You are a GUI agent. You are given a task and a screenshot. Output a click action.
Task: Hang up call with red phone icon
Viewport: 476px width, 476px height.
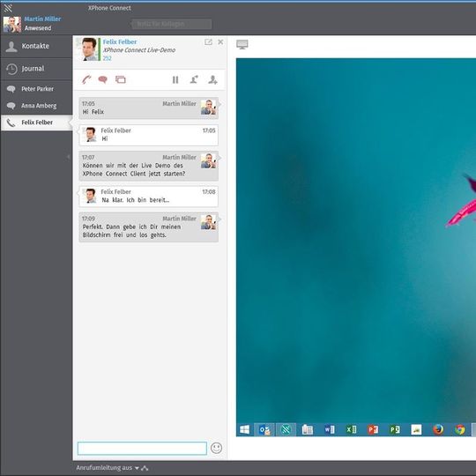click(86, 80)
